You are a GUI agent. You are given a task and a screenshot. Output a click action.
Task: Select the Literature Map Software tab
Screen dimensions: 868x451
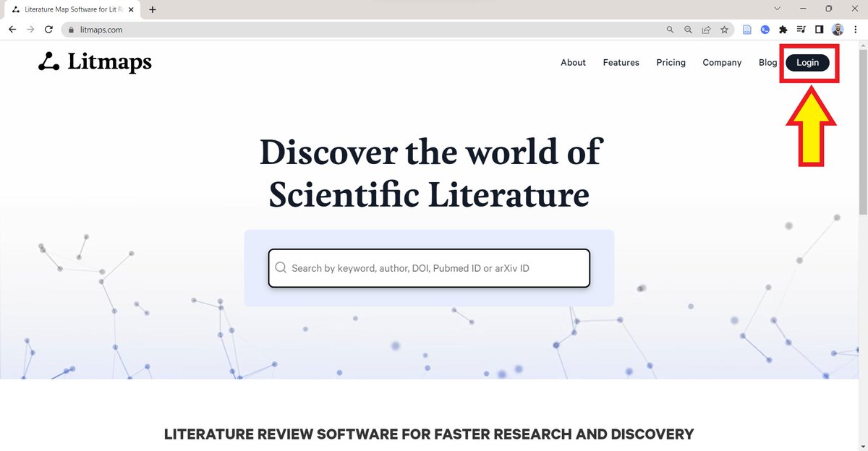[x=72, y=10]
